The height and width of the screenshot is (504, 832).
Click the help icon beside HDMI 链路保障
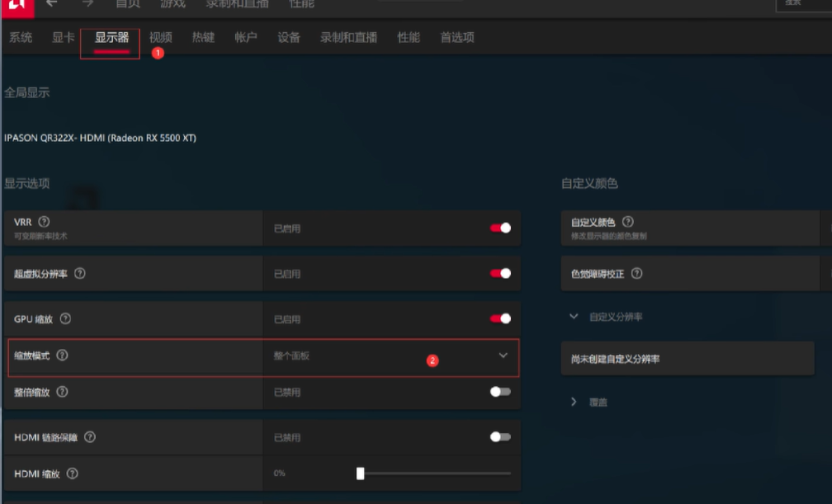tap(90, 437)
